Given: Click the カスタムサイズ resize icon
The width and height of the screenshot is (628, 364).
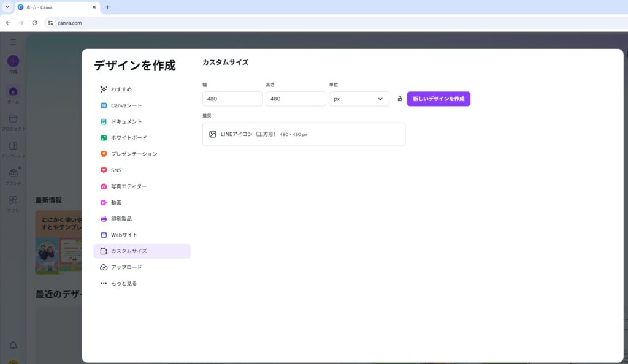Looking at the screenshot, I should (103, 251).
